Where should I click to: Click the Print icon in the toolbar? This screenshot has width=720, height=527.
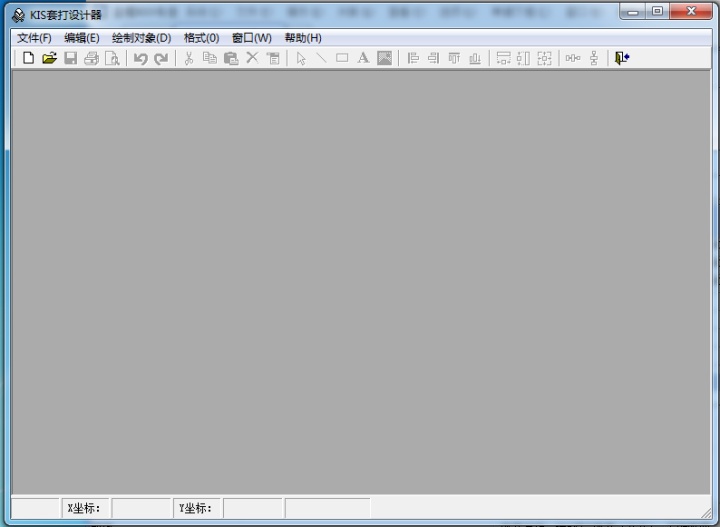point(91,58)
